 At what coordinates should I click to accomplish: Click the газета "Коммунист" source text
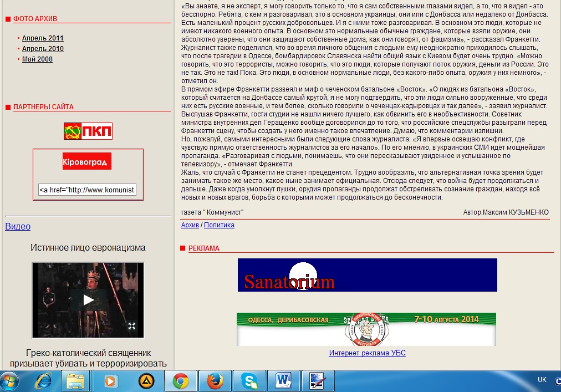point(212,212)
